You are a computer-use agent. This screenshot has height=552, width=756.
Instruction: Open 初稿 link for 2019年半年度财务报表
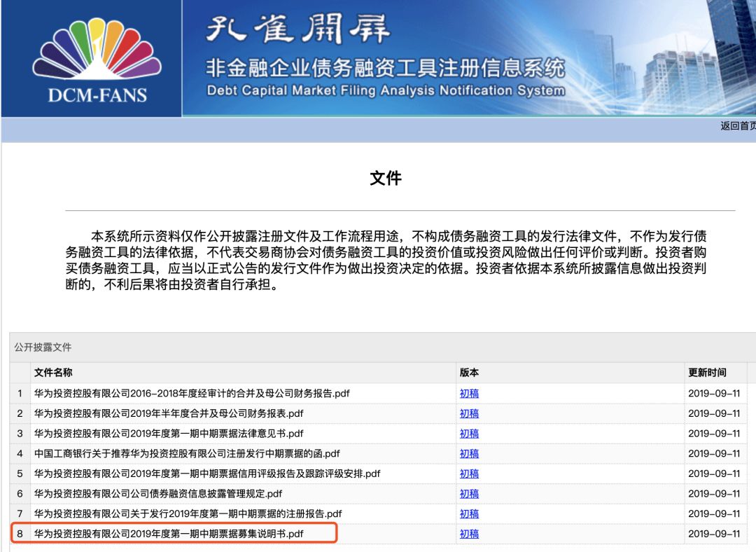click(x=469, y=413)
